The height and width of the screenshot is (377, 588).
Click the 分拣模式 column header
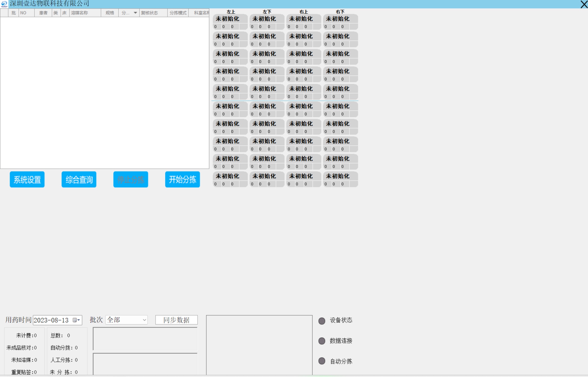[178, 13]
